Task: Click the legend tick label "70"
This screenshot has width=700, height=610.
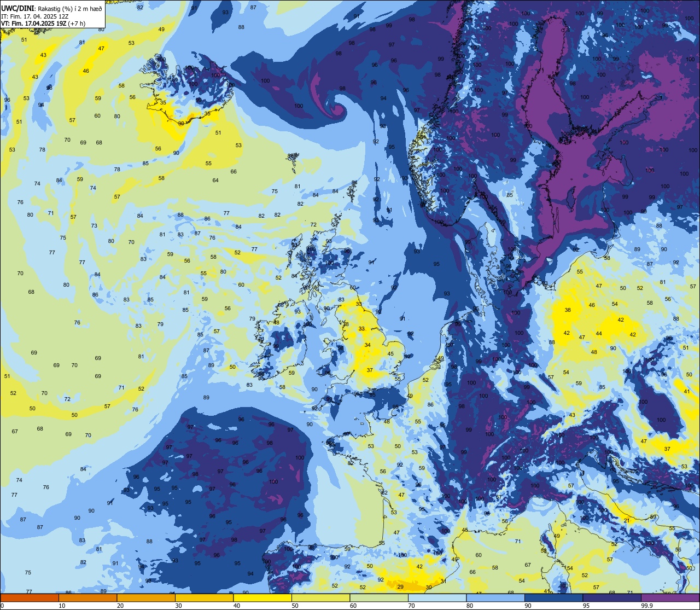Action: tap(411, 606)
